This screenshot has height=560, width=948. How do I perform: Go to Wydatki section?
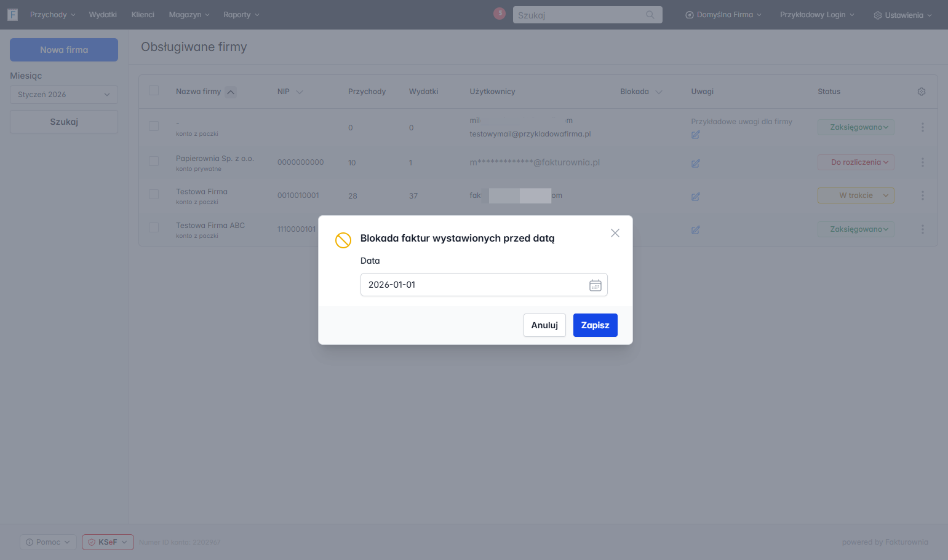(x=103, y=15)
